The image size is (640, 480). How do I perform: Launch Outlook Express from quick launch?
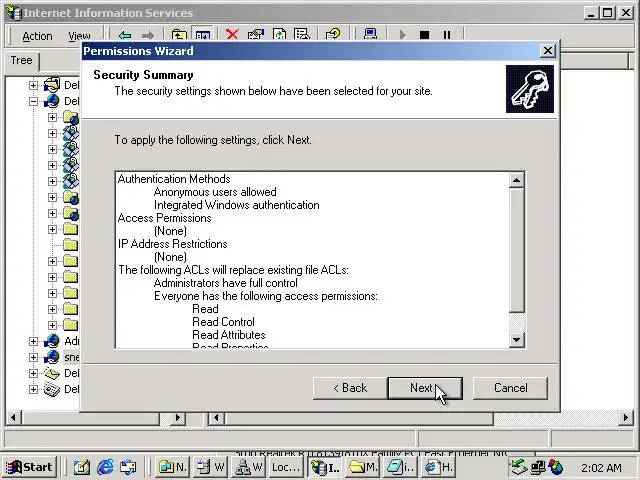(128, 467)
